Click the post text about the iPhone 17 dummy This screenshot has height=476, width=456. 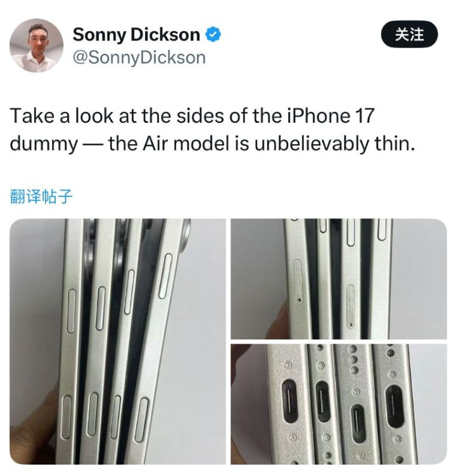tap(212, 130)
